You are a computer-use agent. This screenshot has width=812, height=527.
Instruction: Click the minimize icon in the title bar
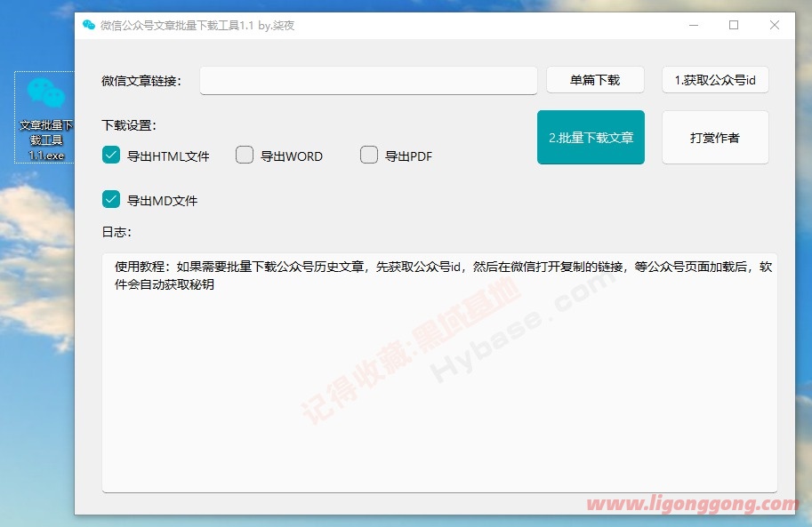coord(693,26)
